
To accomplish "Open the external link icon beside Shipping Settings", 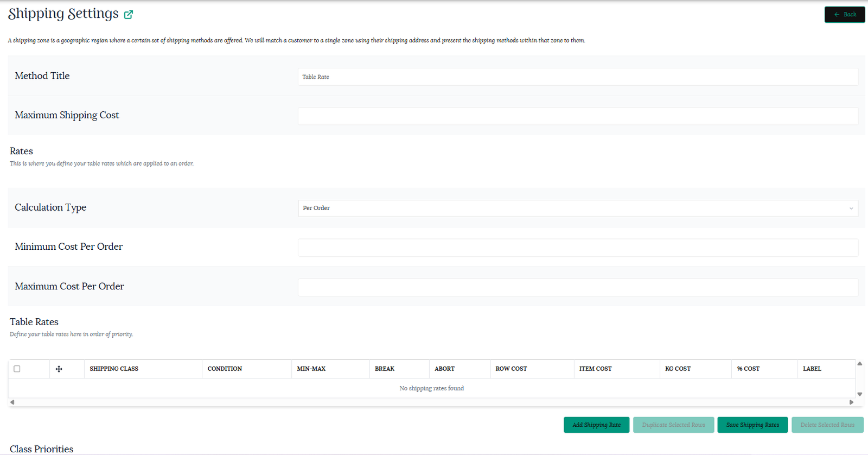I will click(x=129, y=15).
